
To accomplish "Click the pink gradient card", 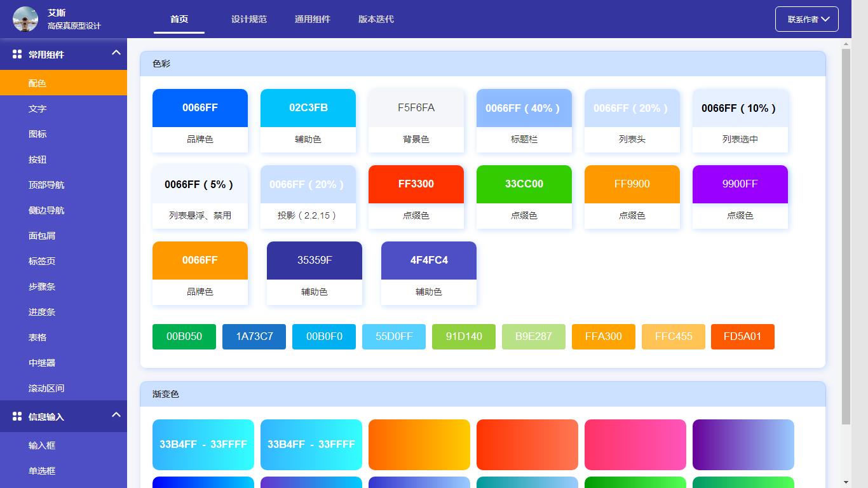I will [x=635, y=445].
